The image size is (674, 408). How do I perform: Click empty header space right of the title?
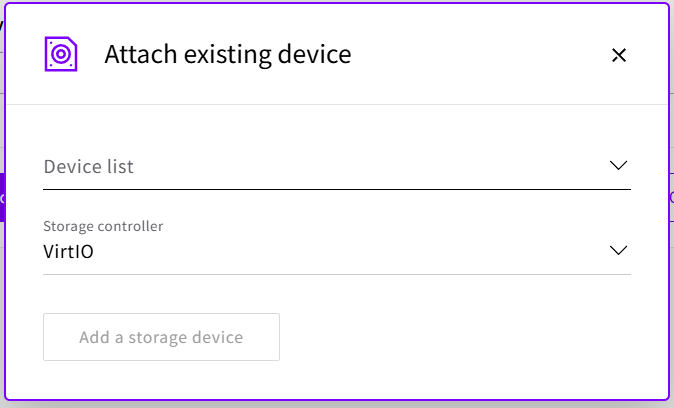pos(480,54)
